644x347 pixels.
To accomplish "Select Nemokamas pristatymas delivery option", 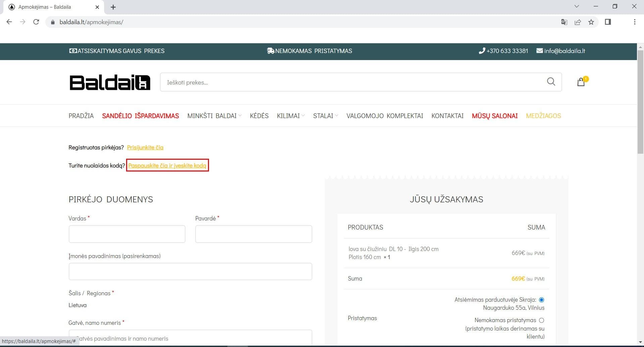I will [x=541, y=320].
